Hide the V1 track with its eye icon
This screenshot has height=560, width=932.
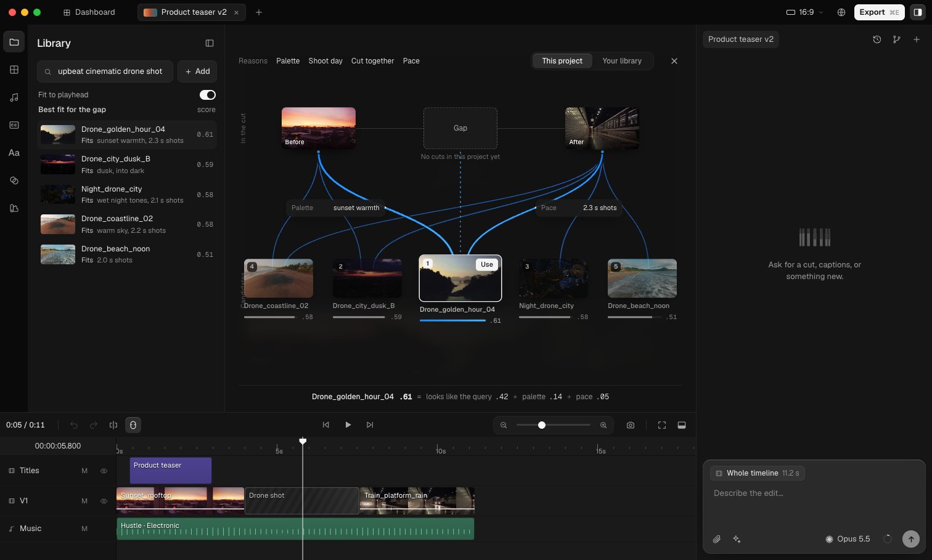tap(104, 501)
